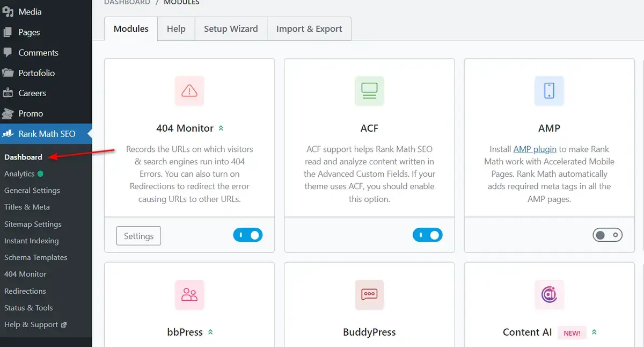Click the Promo label in the sidebar
Image resolution: width=644 pixels, height=347 pixels.
click(31, 113)
